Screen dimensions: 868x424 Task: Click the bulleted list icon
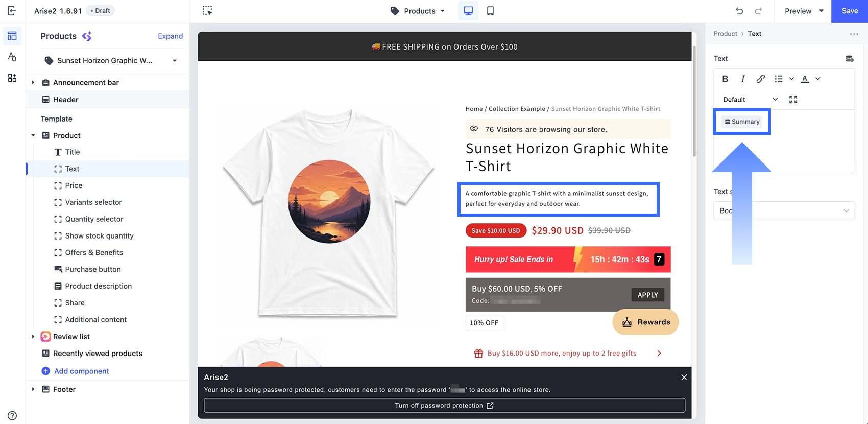click(x=778, y=79)
